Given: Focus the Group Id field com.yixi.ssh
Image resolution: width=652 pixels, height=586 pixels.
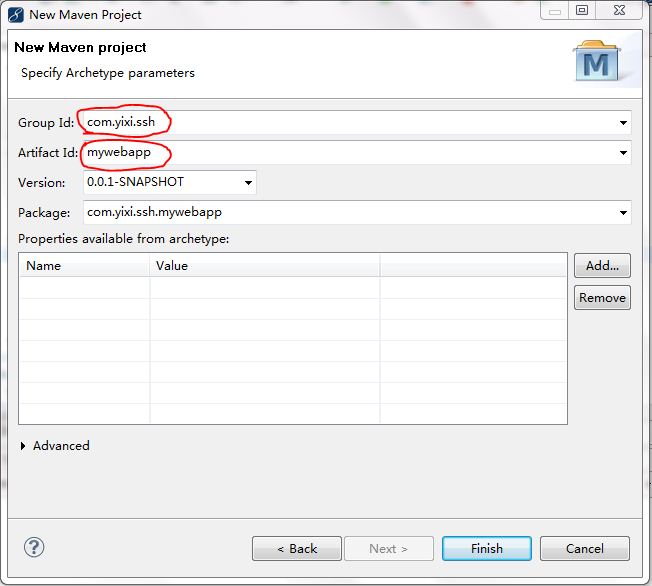Looking at the screenshot, I should (350, 123).
